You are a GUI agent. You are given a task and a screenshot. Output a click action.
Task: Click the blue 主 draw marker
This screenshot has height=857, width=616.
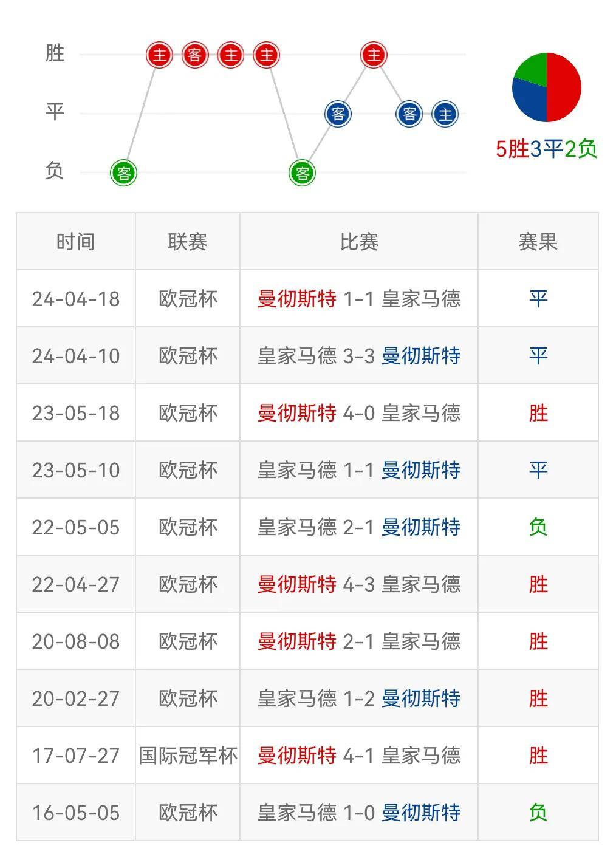445,114
